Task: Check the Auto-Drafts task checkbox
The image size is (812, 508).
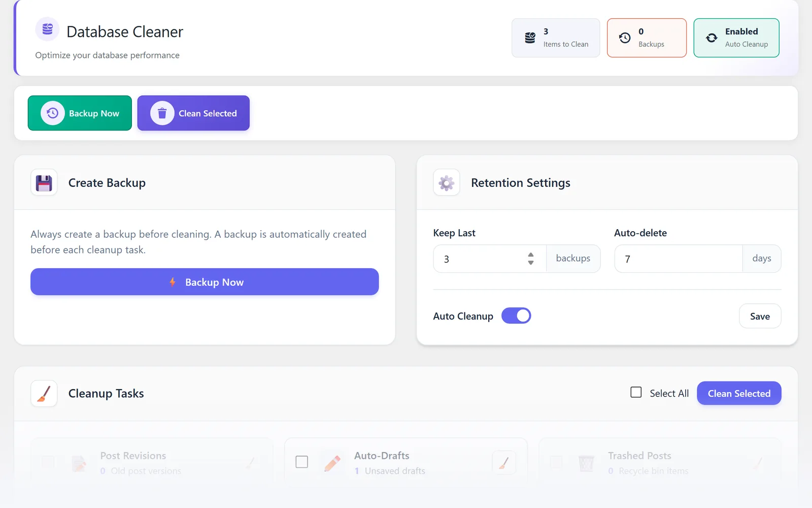Action: 302,462
